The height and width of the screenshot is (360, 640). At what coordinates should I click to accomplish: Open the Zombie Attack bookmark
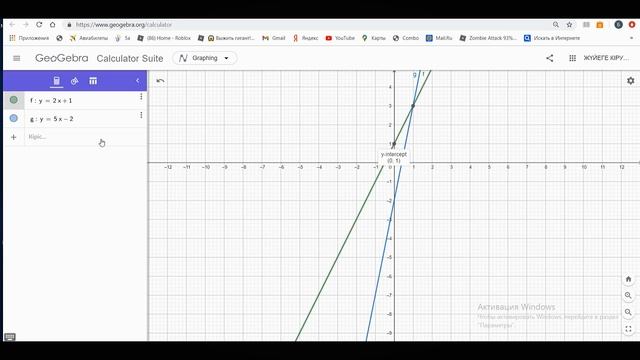(488, 38)
